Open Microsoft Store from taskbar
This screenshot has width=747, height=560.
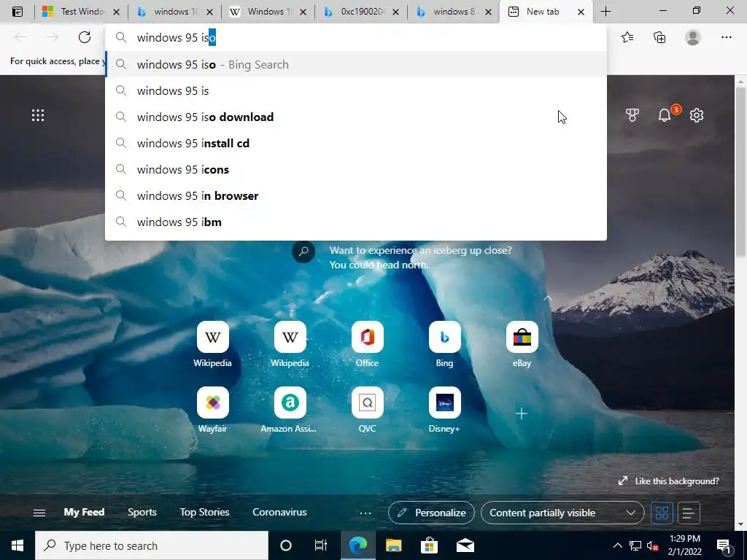[429, 545]
